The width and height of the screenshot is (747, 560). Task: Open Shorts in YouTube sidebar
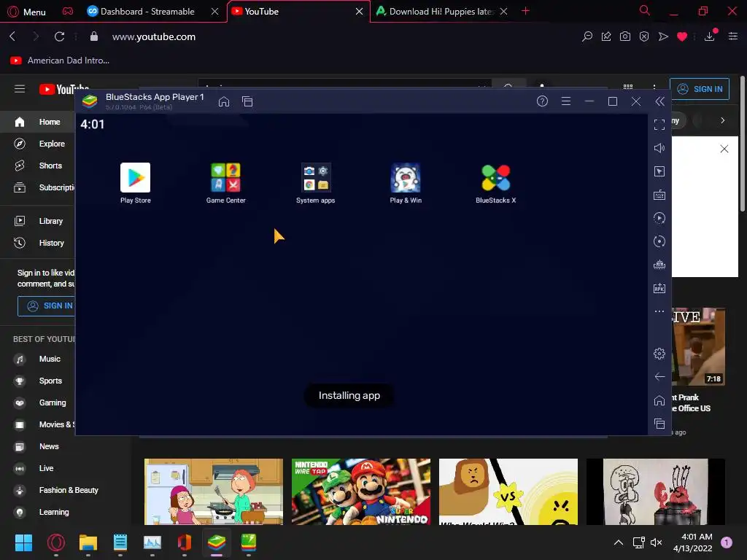click(x=38, y=166)
